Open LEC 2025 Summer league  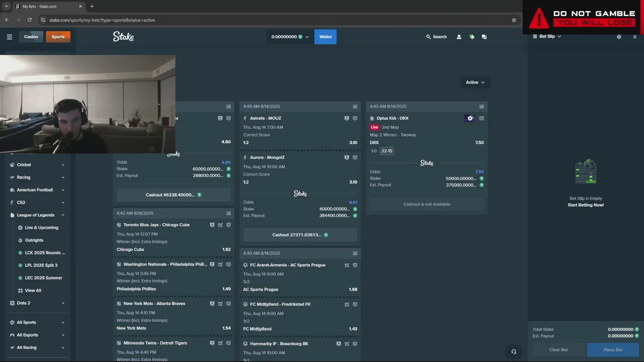click(43, 278)
